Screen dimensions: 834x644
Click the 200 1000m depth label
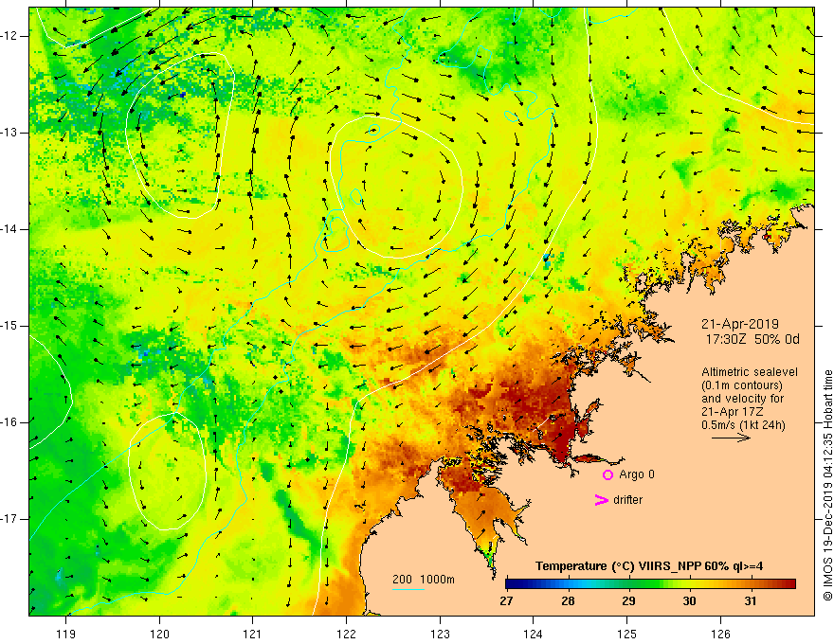(424, 580)
